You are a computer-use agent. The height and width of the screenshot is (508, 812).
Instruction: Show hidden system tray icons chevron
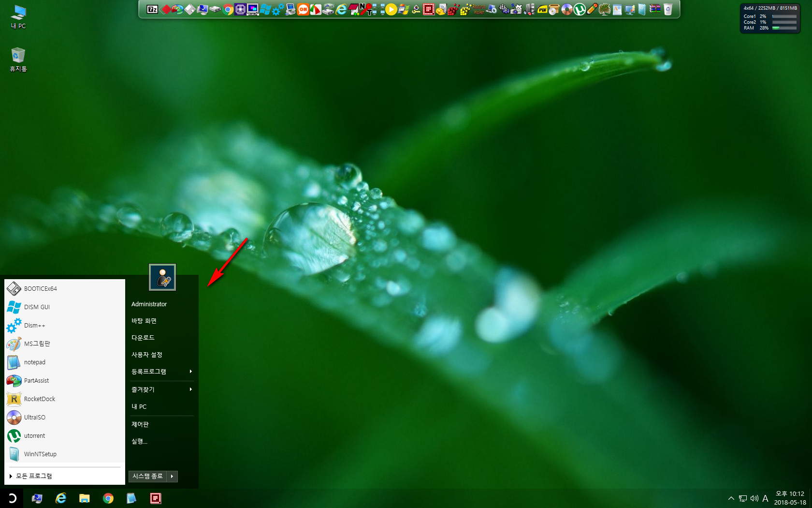731,498
